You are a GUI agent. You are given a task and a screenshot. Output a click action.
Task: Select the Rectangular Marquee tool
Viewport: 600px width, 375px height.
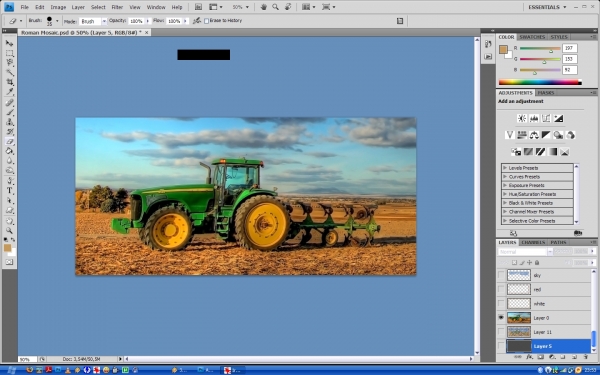click(x=10, y=53)
